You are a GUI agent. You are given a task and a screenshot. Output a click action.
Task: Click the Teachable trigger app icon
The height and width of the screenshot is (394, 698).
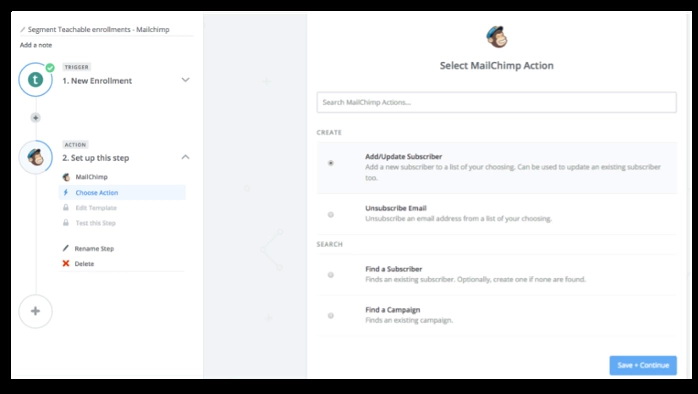36,80
